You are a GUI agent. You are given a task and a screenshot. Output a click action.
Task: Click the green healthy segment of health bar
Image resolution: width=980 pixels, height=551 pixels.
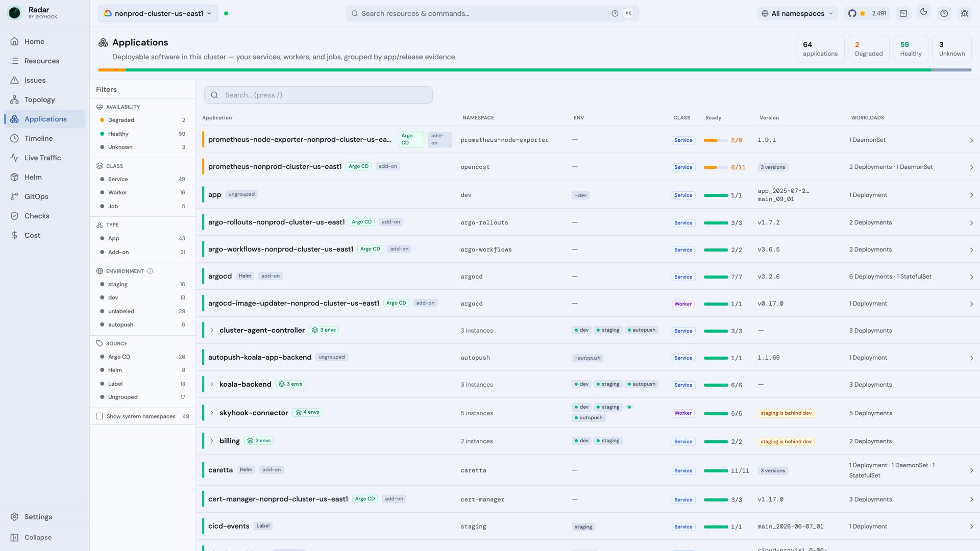tap(528, 70)
